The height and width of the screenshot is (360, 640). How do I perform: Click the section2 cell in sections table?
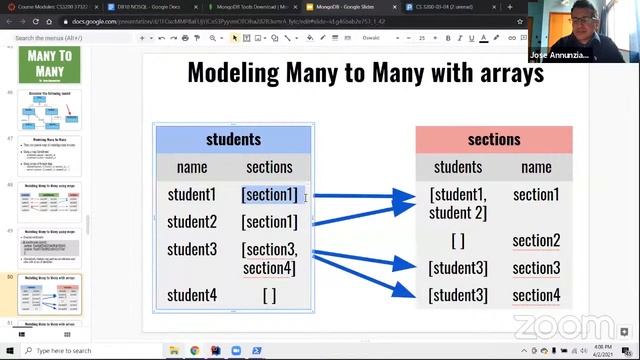pos(536,241)
